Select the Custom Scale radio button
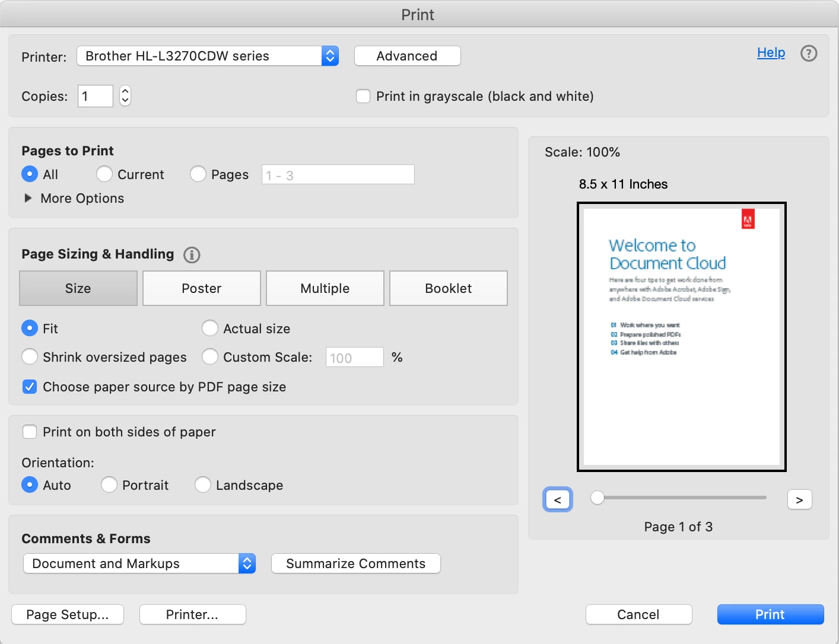This screenshot has height=644, width=839. (x=210, y=357)
